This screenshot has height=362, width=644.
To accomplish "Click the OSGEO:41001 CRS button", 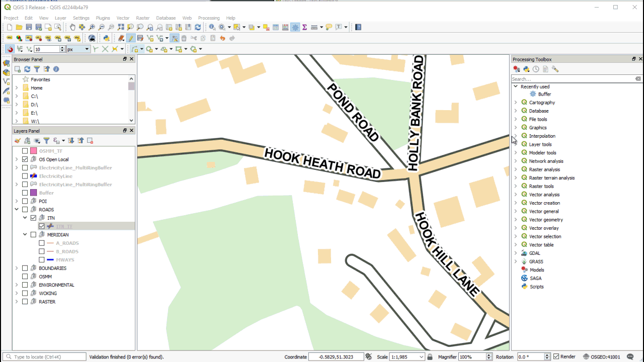I will click(602, 357).
